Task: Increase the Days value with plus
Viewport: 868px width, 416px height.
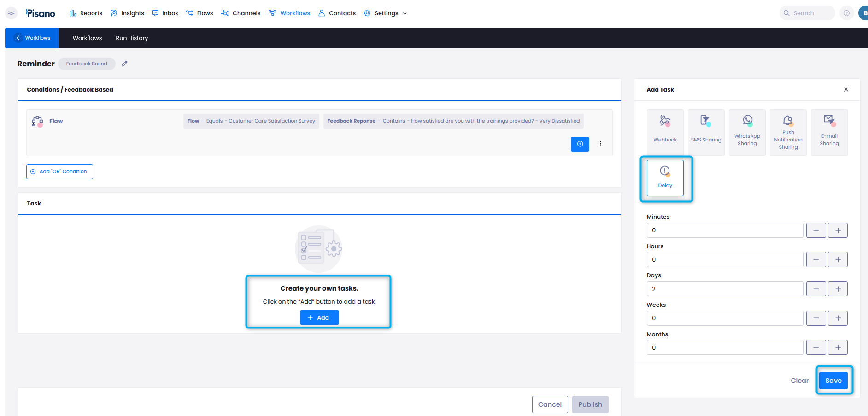Action: (x=838, y=289)
